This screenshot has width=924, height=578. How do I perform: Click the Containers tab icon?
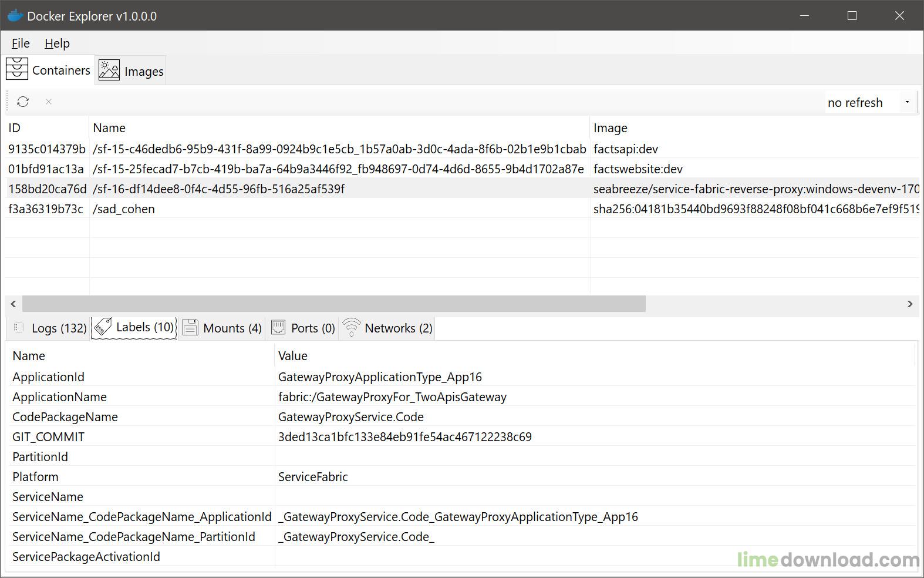[17, 69]
